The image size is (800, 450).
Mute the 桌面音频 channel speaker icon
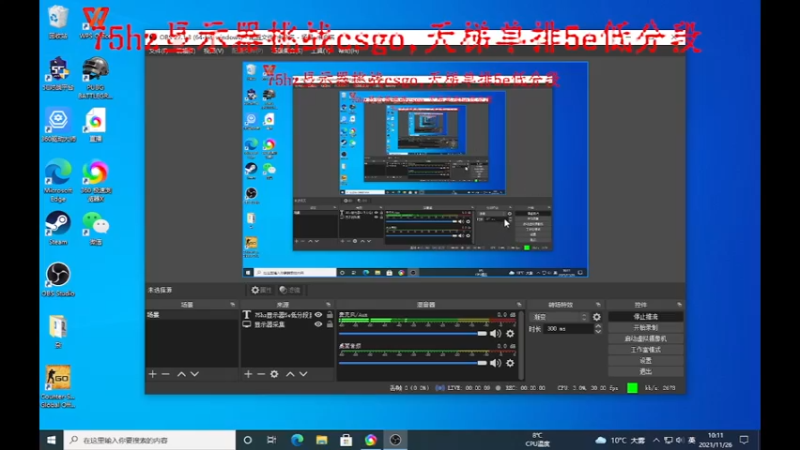[x=495, y=363]
